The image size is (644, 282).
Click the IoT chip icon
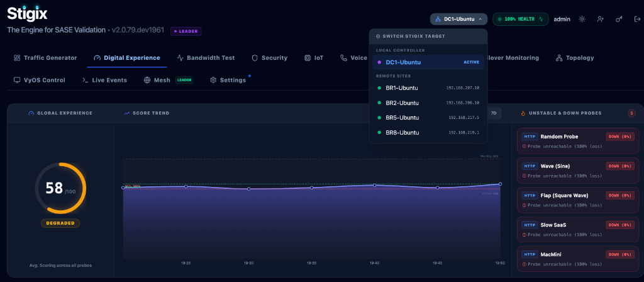coord(307,58)
